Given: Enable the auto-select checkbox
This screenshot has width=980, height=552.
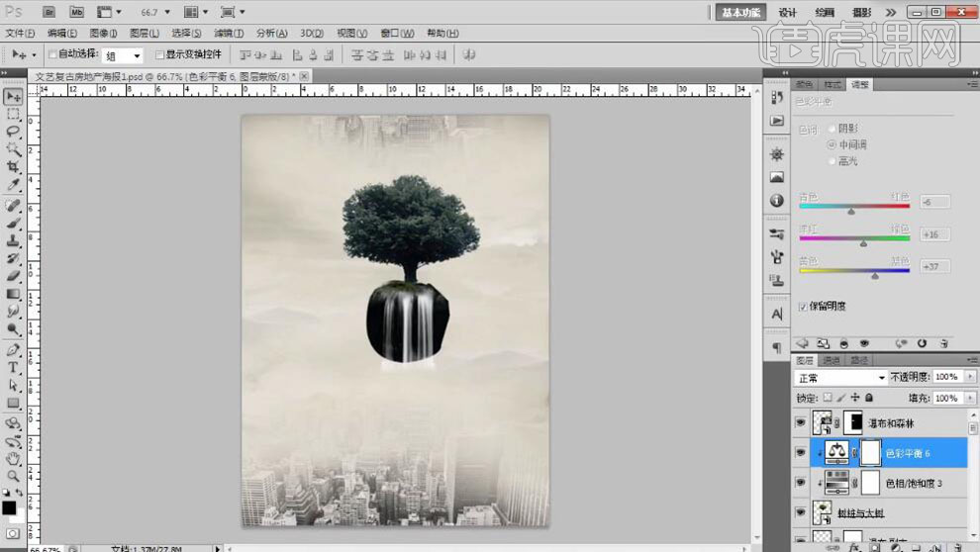Looking at the screenshot, I should 53,54.
